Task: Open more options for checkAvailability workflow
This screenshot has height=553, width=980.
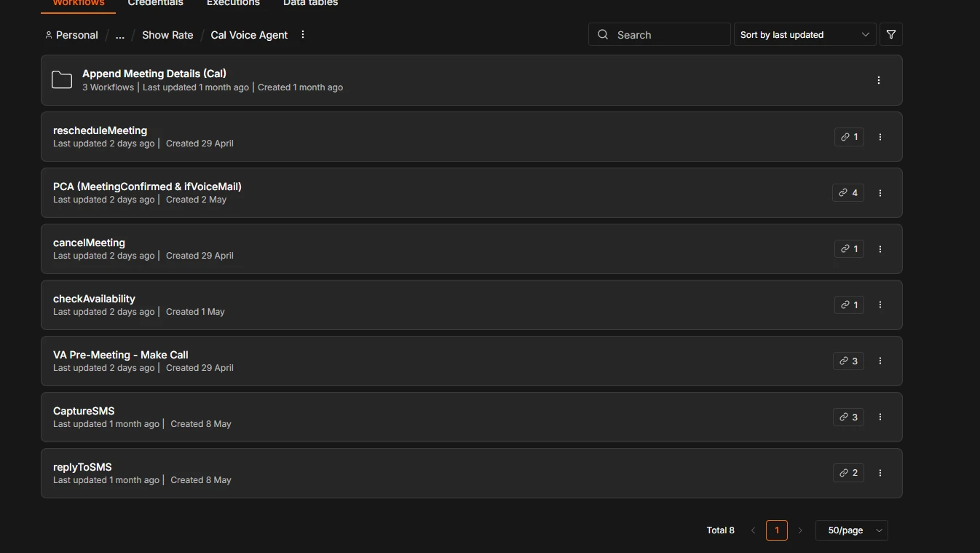Action: (x=880, y=305)
